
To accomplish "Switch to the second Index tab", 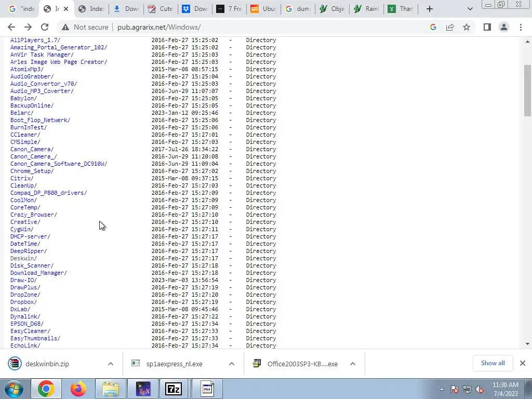I will click(x=91, y=9).
